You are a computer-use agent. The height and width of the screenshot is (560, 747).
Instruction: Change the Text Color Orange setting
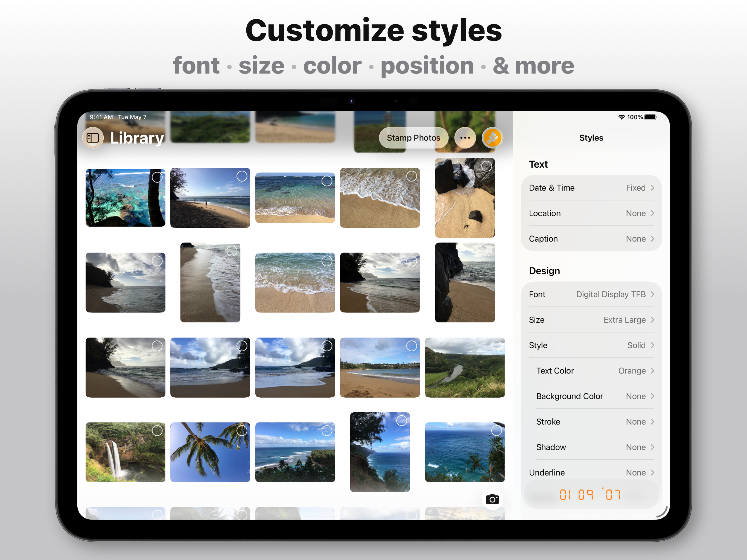(594, 371)
